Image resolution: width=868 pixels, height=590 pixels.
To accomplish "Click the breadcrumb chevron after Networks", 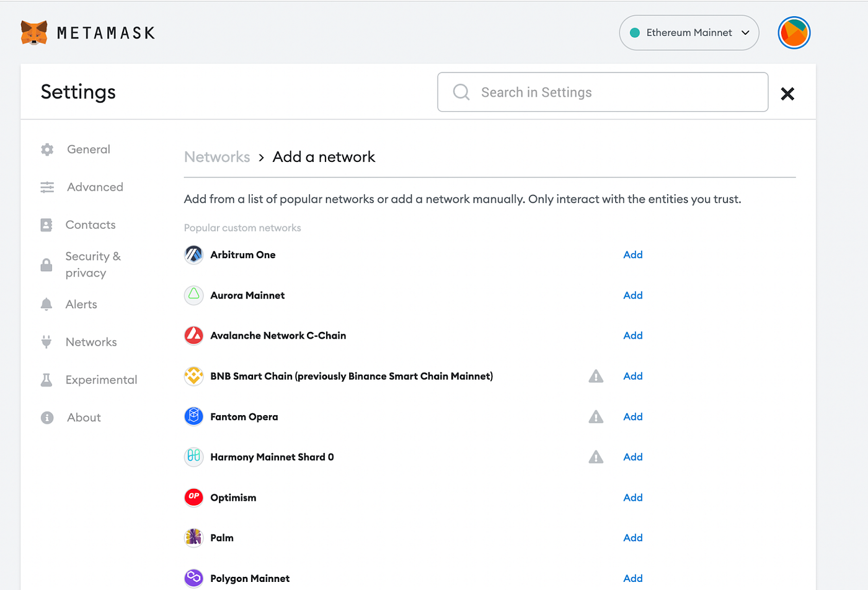I will click(261, 158).
